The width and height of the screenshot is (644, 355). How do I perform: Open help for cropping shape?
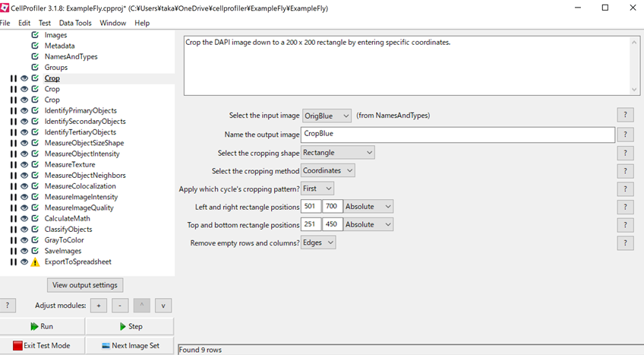click(x=625, y=153)
